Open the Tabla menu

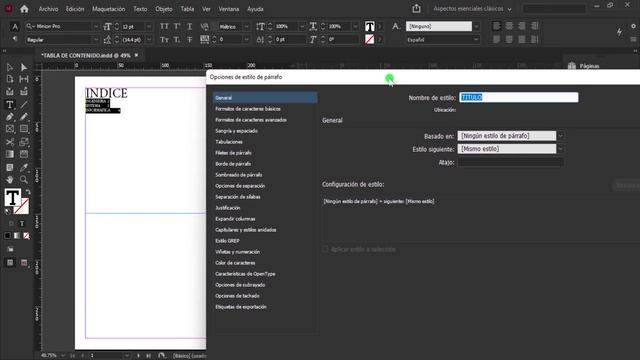[x=187, y=9]
